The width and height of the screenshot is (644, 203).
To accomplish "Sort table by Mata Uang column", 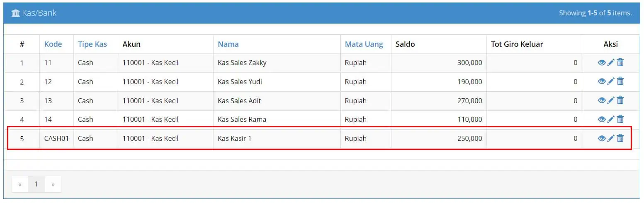I will tap(364, 44).
